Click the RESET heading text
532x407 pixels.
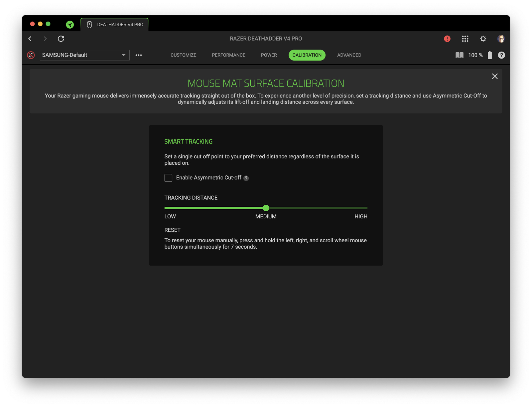172,230
